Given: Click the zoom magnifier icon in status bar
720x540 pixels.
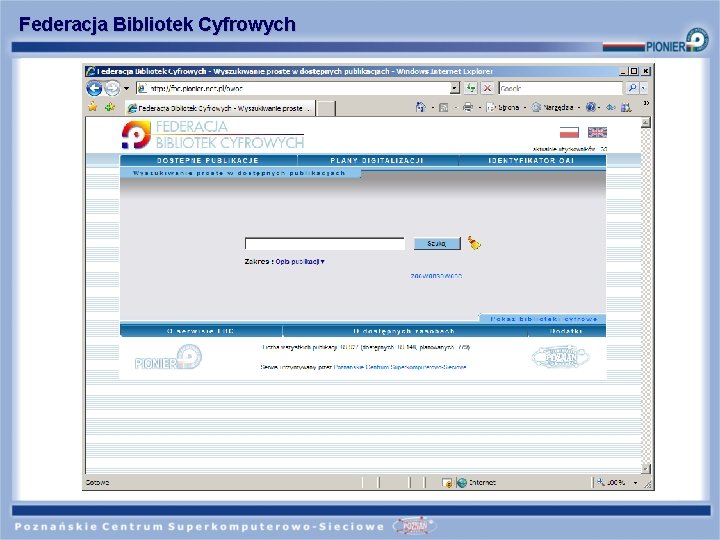Looking at the screenshot, I should 600,482.
